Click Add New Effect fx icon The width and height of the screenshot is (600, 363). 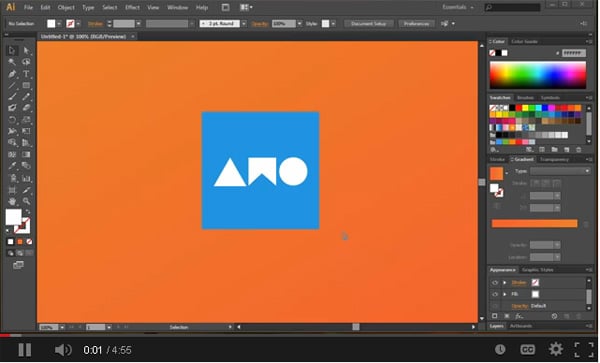click(519, 316)
